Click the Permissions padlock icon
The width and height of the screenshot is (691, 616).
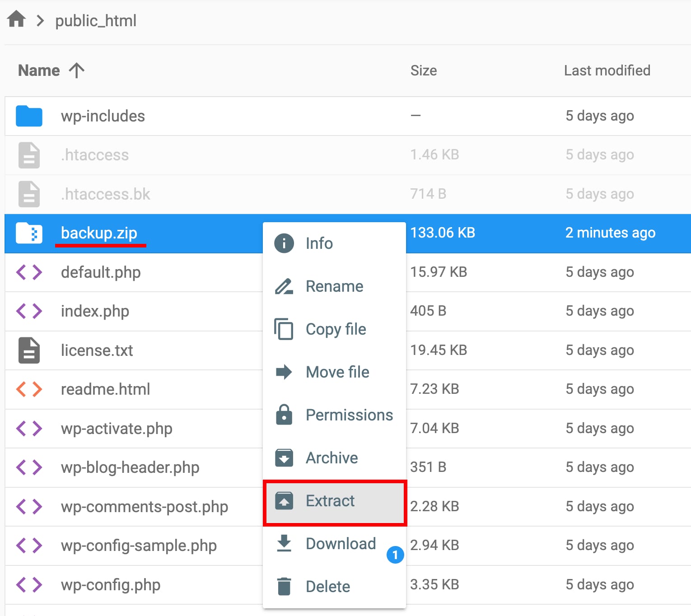[283, 415]
